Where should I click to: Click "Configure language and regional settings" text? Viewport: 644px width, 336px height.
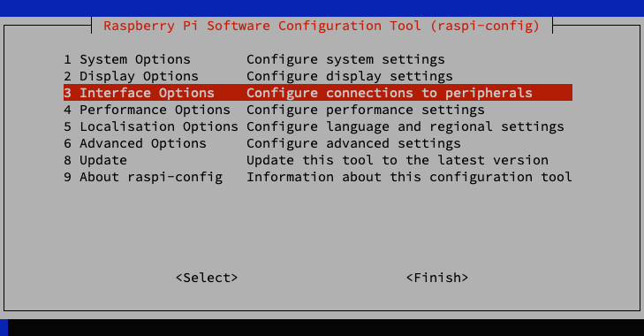[405, 126]
